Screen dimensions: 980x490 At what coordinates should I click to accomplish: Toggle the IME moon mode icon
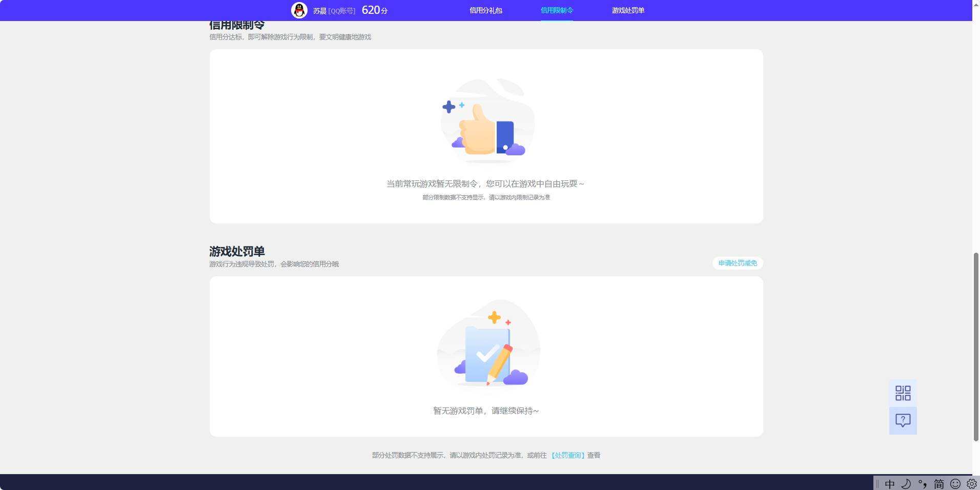pos(906,483)
